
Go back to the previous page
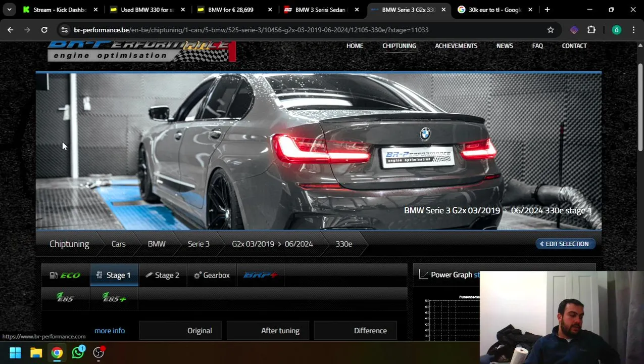[x=10, y=30]
